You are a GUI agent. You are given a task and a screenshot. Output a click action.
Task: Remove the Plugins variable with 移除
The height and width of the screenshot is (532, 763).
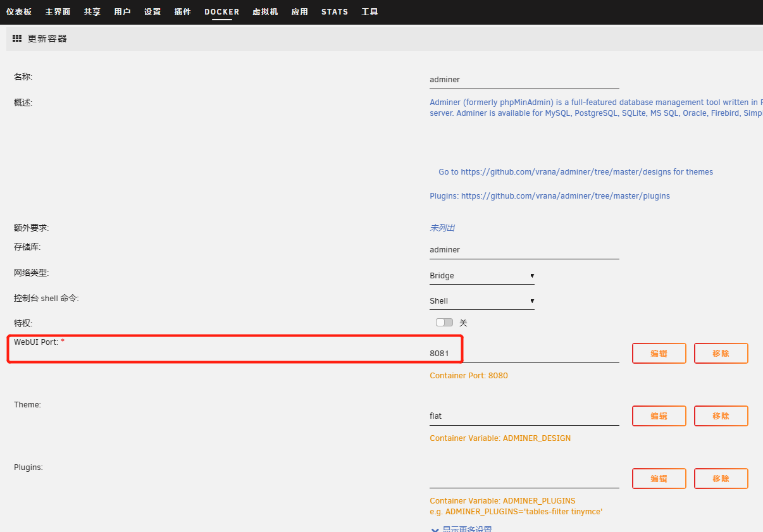721,479
